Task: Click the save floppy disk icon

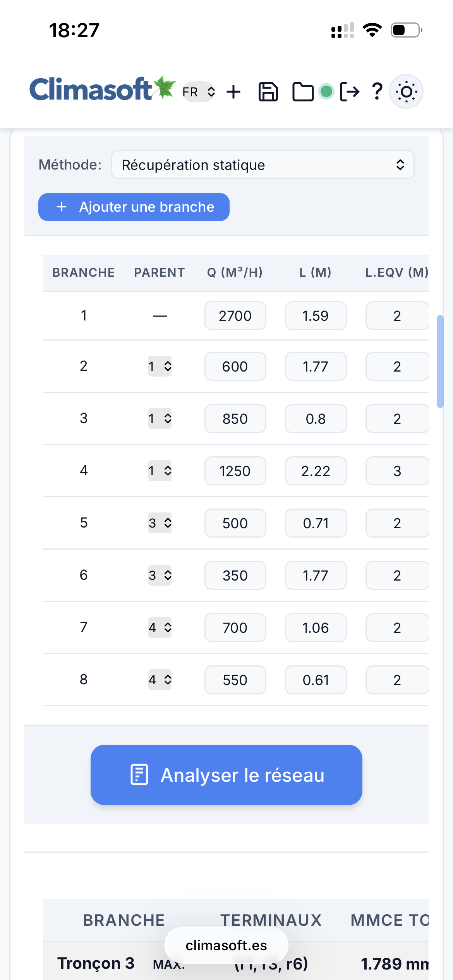Action: click(x=268, y=92)
